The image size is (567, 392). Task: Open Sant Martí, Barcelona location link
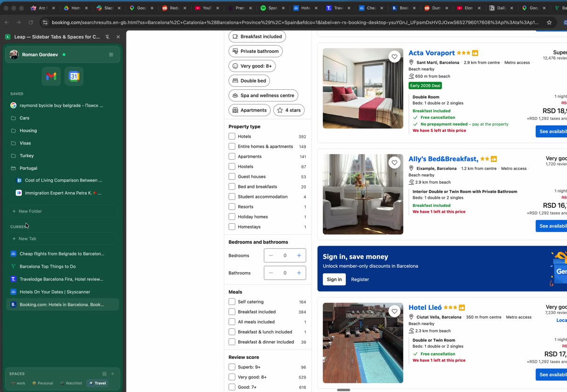pyautogui.click(x=438, y=62)
